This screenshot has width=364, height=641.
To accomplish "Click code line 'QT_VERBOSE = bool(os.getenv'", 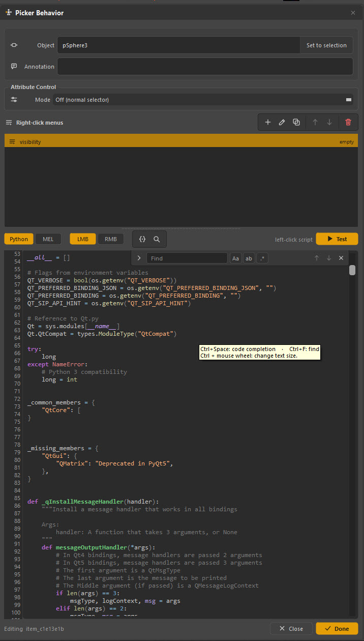I will coord(102,280).
